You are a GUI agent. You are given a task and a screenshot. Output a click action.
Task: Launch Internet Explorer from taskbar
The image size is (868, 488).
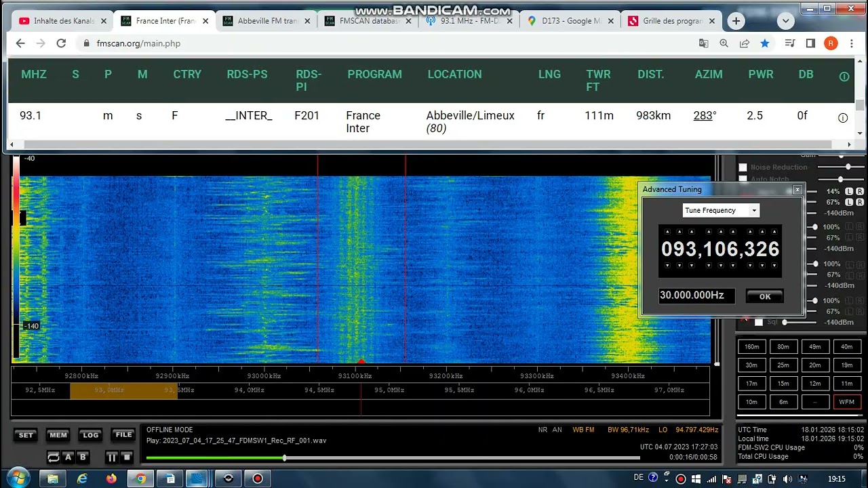point(82,479)
